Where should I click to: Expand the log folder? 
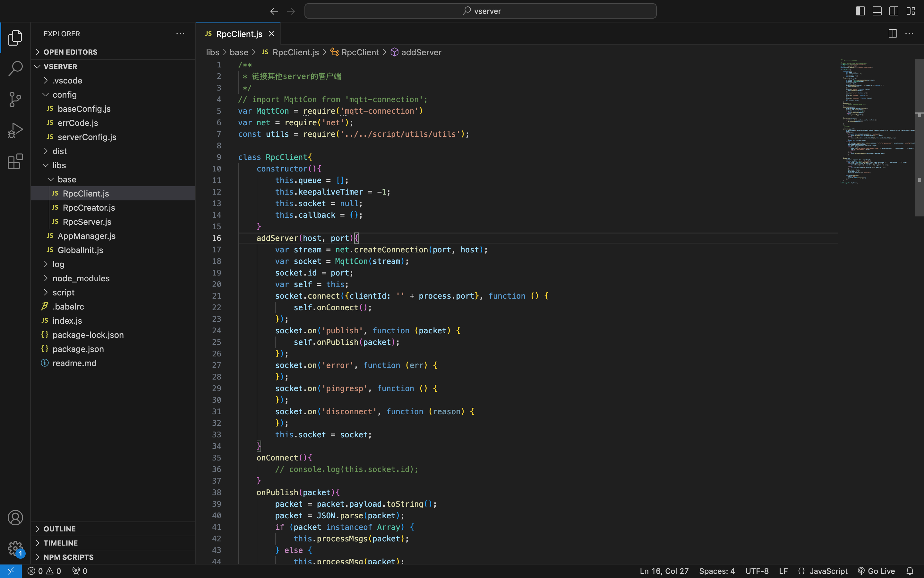(x=113, y=264)
